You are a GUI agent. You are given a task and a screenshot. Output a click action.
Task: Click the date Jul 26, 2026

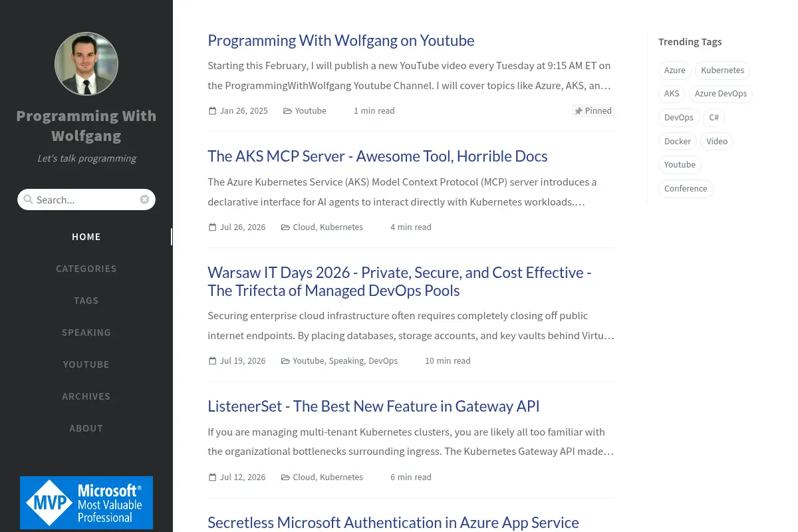coord(243,227)
